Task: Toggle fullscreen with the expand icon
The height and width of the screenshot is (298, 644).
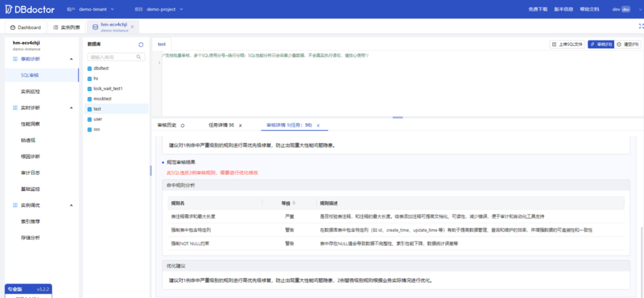Action: click(x=640, y=26)
